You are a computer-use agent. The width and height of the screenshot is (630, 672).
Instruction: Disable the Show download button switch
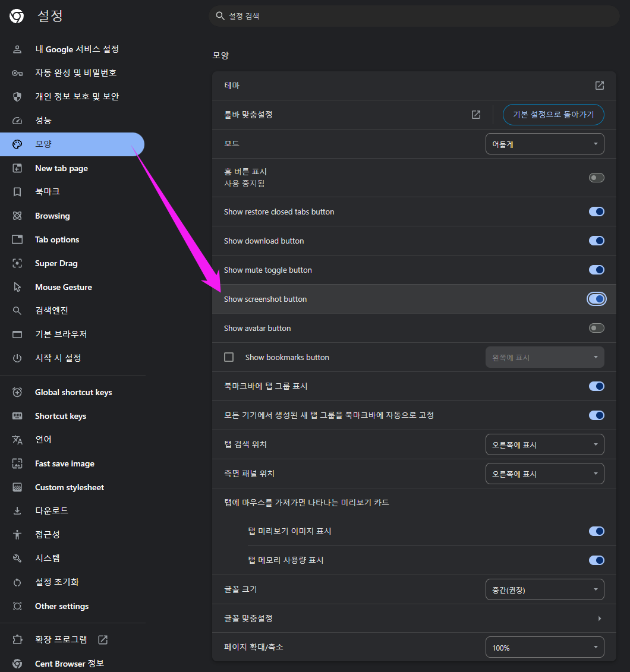tap(596, 241)
